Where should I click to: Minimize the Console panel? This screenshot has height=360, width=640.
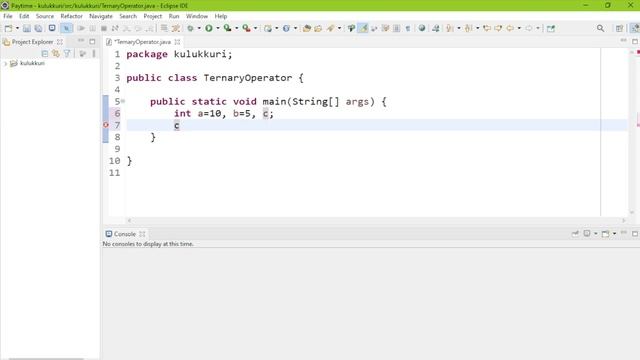[624, 233]
